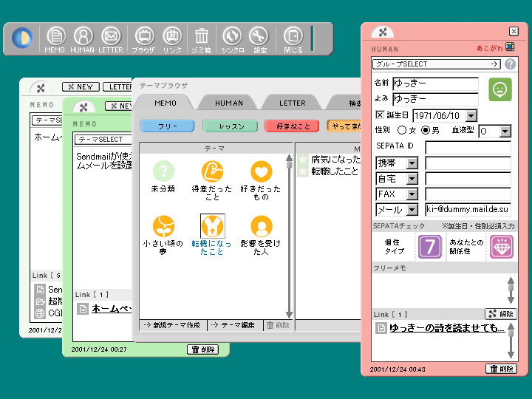Click the あなたとの関係性 diamond icon
The height and width of the screenshot is (399, 532).
point(502,247)
